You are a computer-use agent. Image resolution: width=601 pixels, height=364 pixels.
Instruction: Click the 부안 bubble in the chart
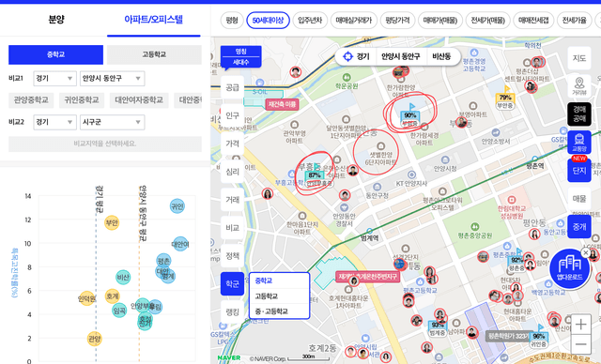(x=112, y=222)
